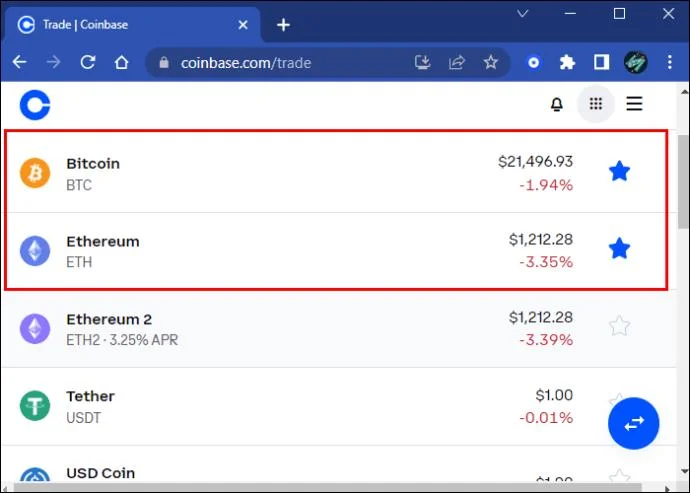
Task: Install app via address bar icon
Action: pos(422,63)
